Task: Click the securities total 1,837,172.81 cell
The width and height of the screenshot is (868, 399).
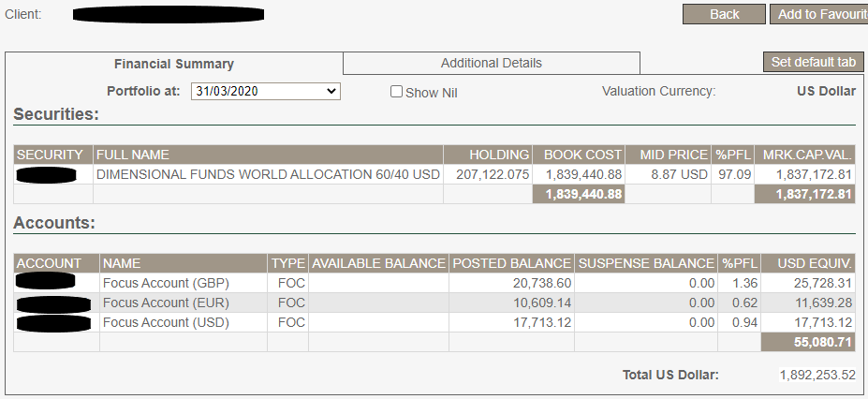Action: [804, 194]
